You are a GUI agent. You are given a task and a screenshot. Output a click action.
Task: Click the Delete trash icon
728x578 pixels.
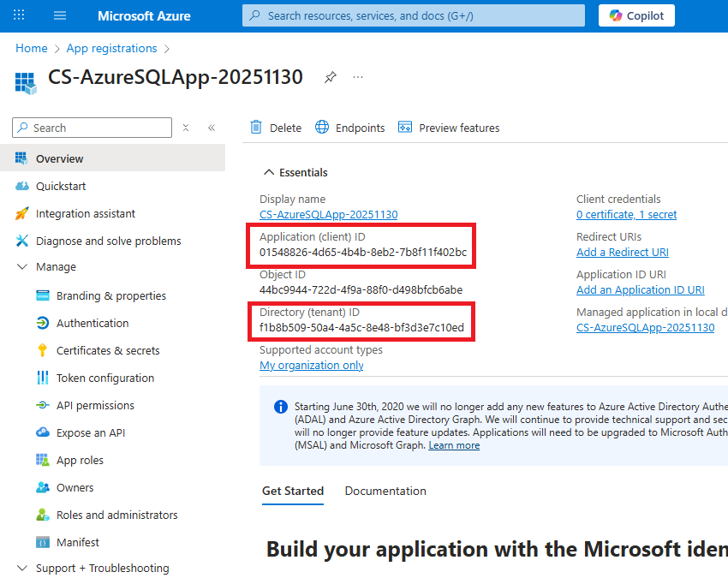pyautogui.click(x=256, y=128)
